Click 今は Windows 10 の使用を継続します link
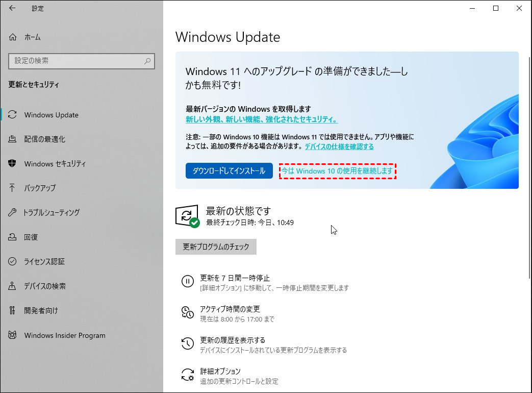This screenshot has width=532, height=393. (x=337, y=171)
